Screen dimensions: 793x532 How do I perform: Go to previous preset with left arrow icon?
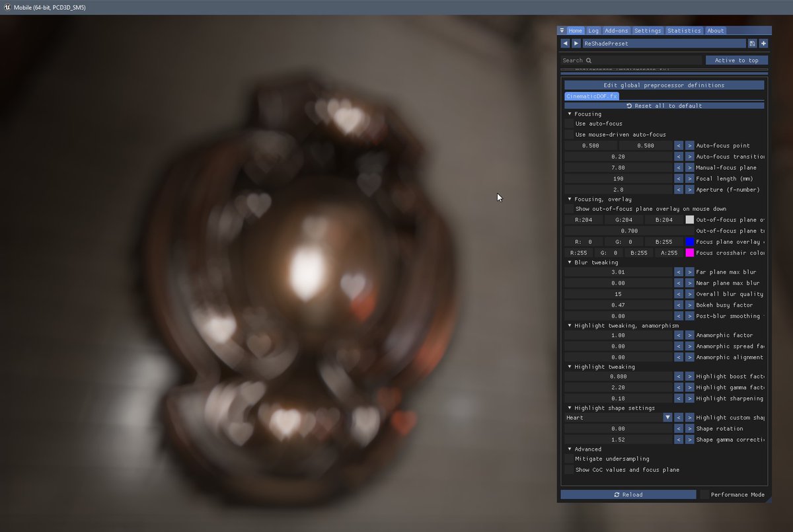[566, 43]
